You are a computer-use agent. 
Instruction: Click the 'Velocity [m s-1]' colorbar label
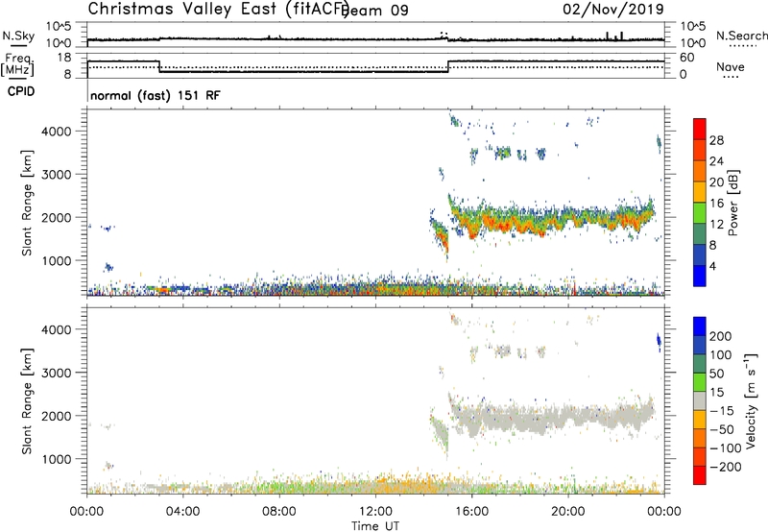(751, 400)
